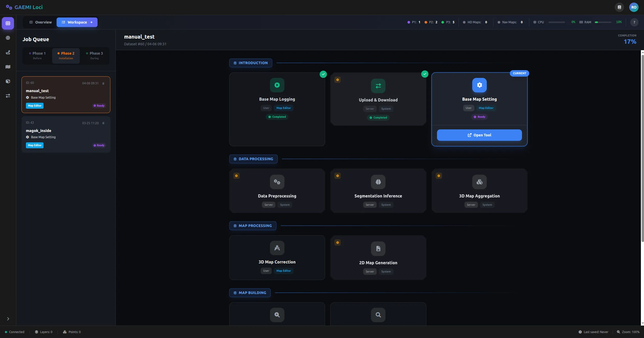This screenshot has height=338, width=644.
Task: Click the Open Tool button
Action: tap(479, 135)
